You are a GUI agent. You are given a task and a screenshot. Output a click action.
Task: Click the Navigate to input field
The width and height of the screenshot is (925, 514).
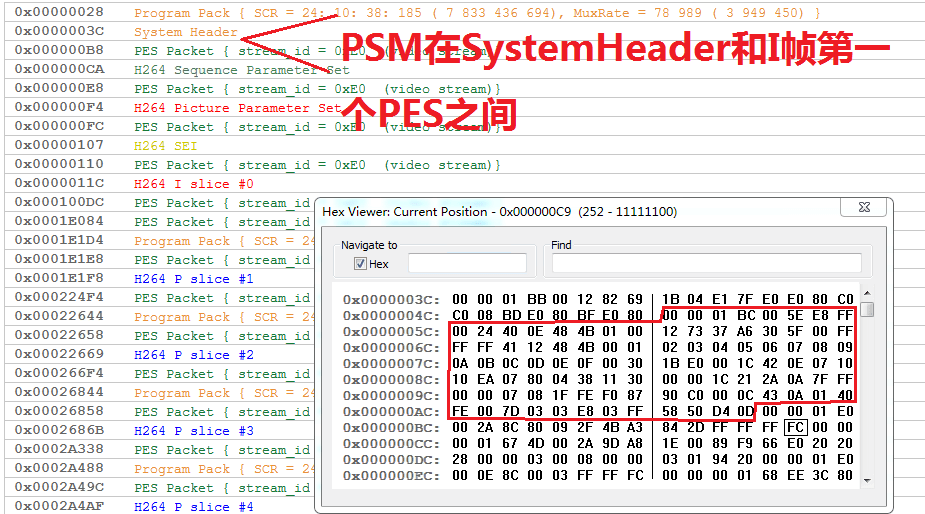(466, 263)
